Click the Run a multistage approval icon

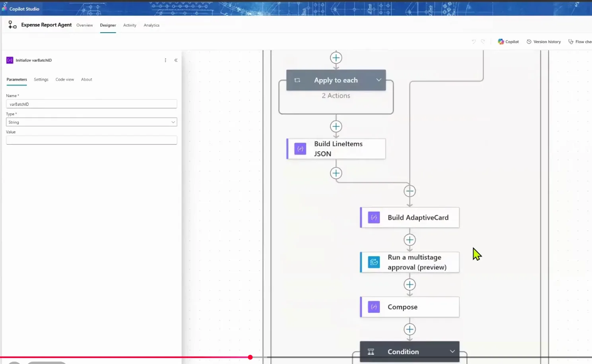point(374,262)
